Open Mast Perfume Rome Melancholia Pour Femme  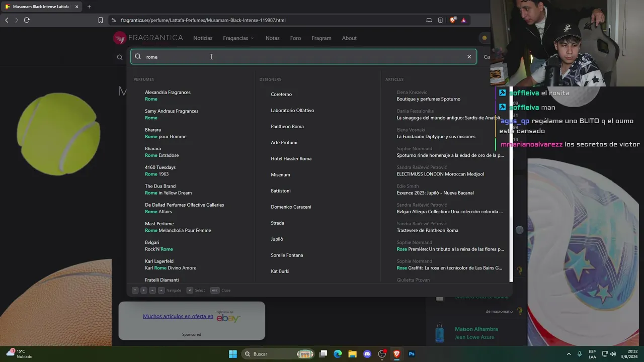(178, 227)
